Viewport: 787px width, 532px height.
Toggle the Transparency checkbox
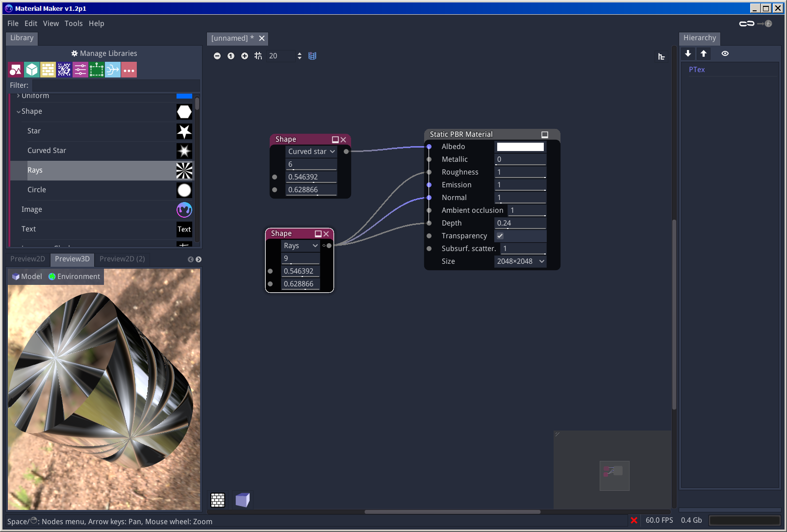click(x=500, y=236)
